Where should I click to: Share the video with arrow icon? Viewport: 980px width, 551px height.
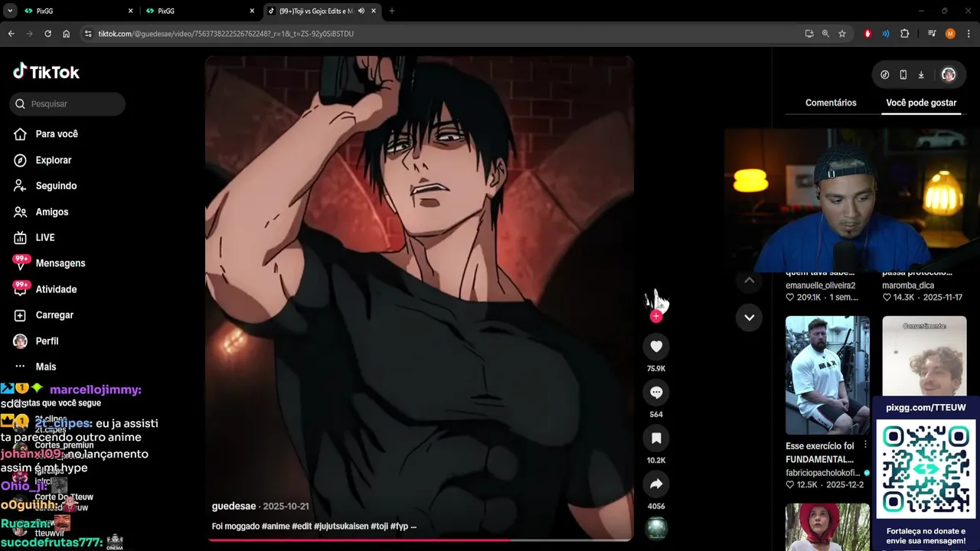click(656, 484)
